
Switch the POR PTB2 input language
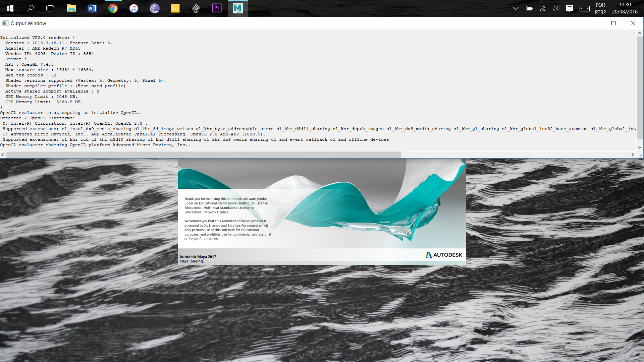pos(600,8)
